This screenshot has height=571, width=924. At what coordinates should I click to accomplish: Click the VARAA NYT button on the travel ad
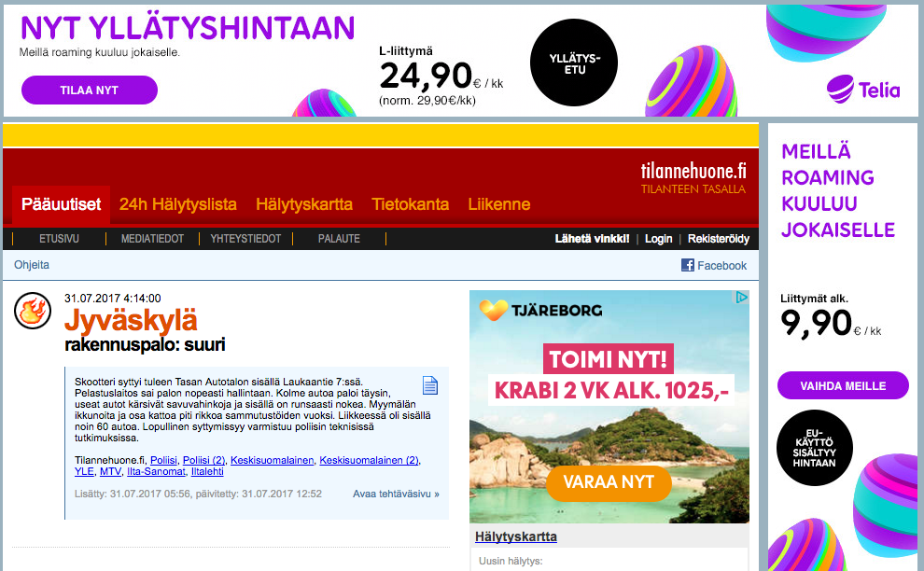[609, 482]
